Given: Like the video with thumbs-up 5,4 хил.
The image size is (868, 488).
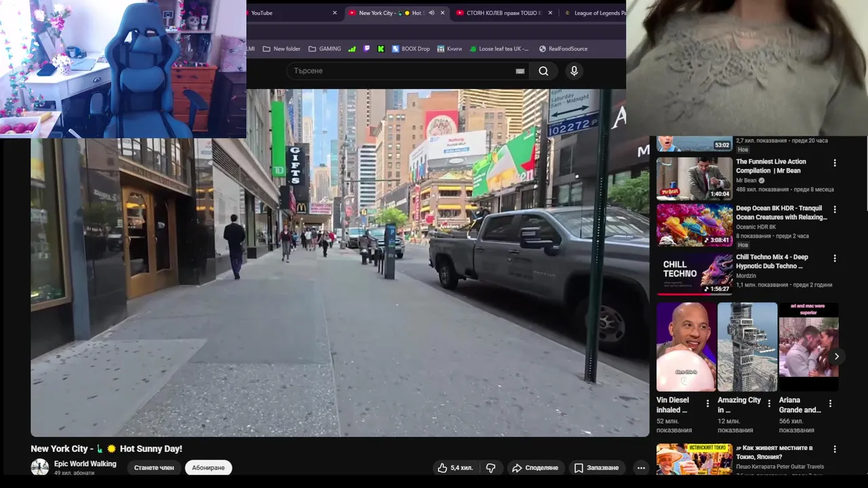Looking at the screenshot, I should point(455,468).
